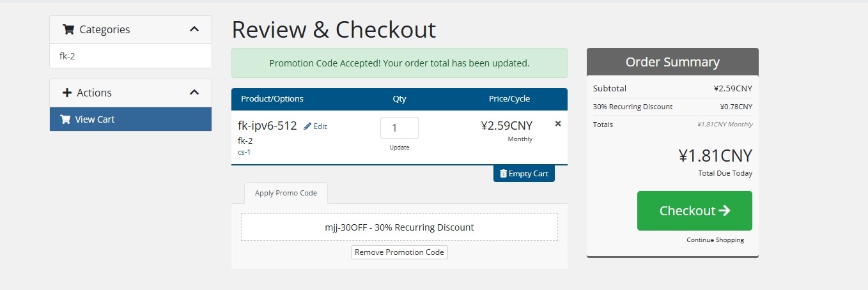The height and width of the screenshot is (290, 868).
Task: Collapse the Categories panel chevron
Action: 194,29
